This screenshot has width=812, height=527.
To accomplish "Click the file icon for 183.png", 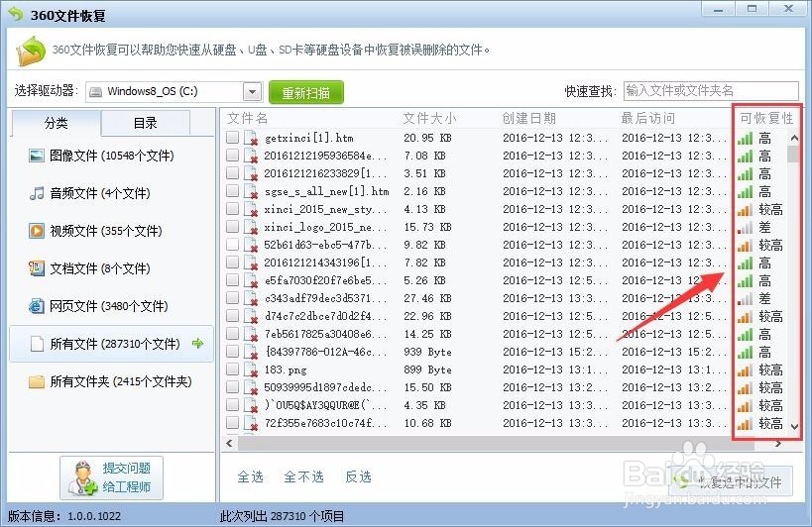I will tap(251, 370).
